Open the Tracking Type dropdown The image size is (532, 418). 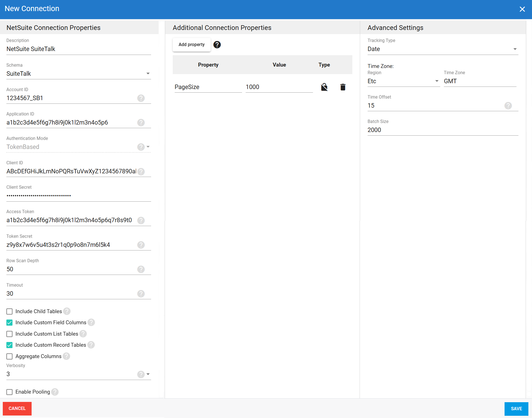[x=443, y=49]
